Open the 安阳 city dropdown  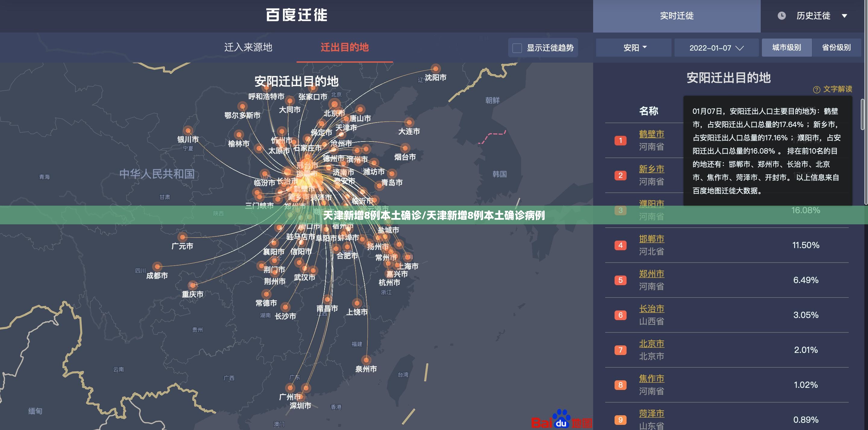634,48
